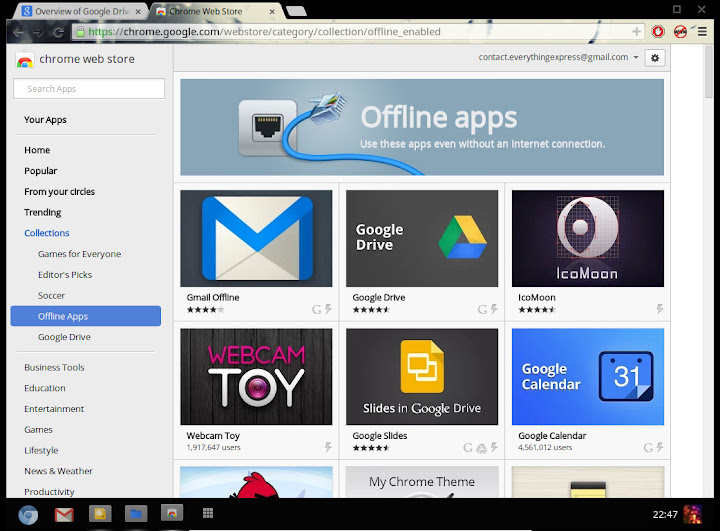The height and width of the screenshot is (531, 720).
Task: Open From your circles
Action: [60, 192]
